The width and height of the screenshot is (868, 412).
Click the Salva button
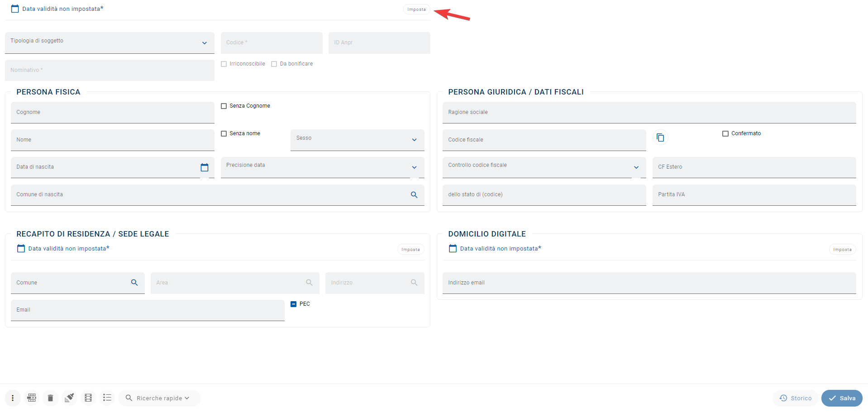842,398
